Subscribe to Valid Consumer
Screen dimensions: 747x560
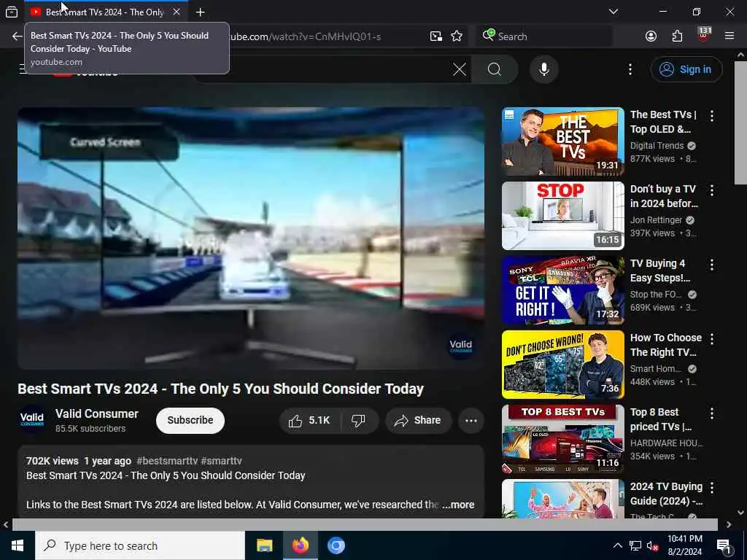[x=190, y=421]
